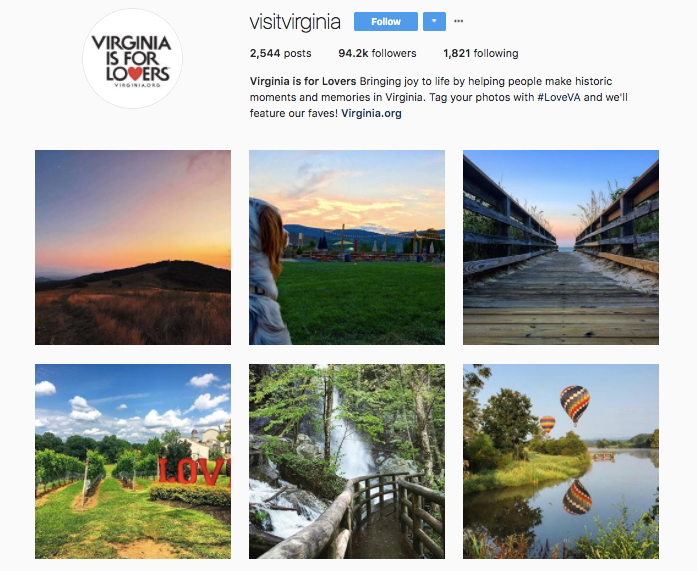This screenshot has width=697, height=571.
Task: Open the hot air balloons photo
Action: tap(561, 461)
